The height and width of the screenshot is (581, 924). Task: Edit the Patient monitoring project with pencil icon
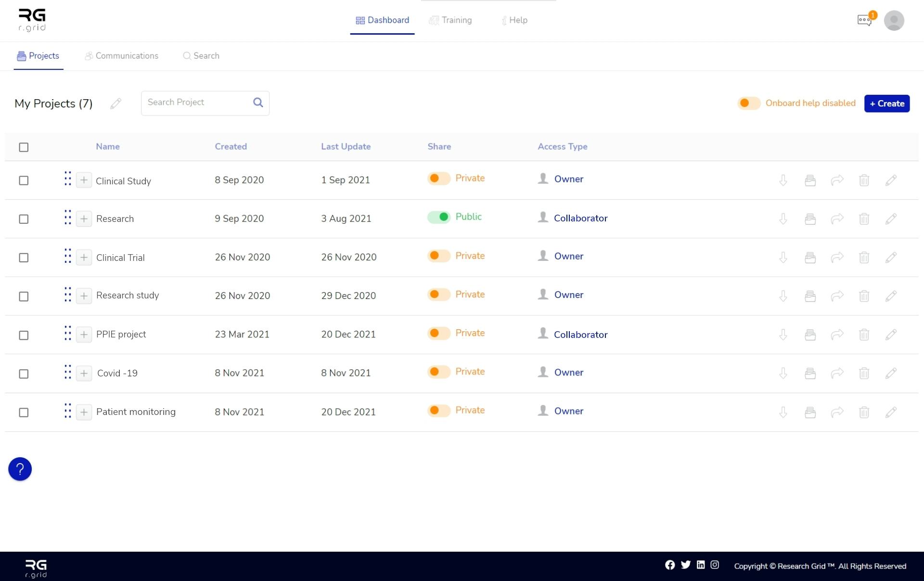click(x=891, y=412)
